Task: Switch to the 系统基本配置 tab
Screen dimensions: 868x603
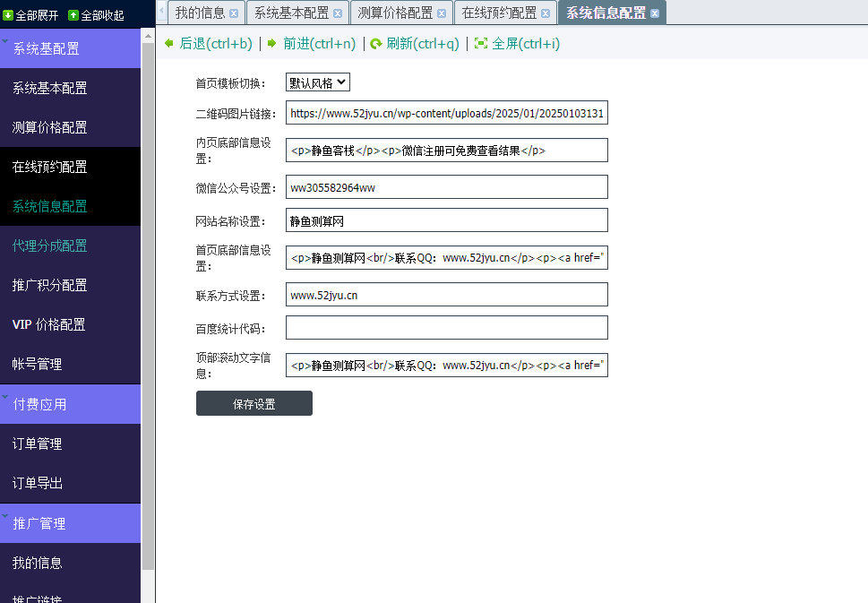Action: tap(291, 13)
